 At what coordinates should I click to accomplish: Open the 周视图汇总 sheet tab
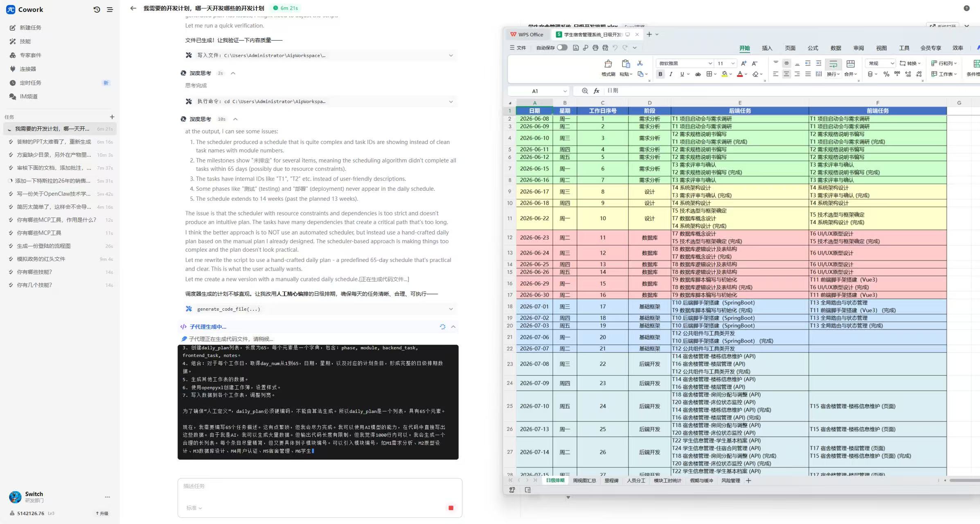[x=584, y=481]
